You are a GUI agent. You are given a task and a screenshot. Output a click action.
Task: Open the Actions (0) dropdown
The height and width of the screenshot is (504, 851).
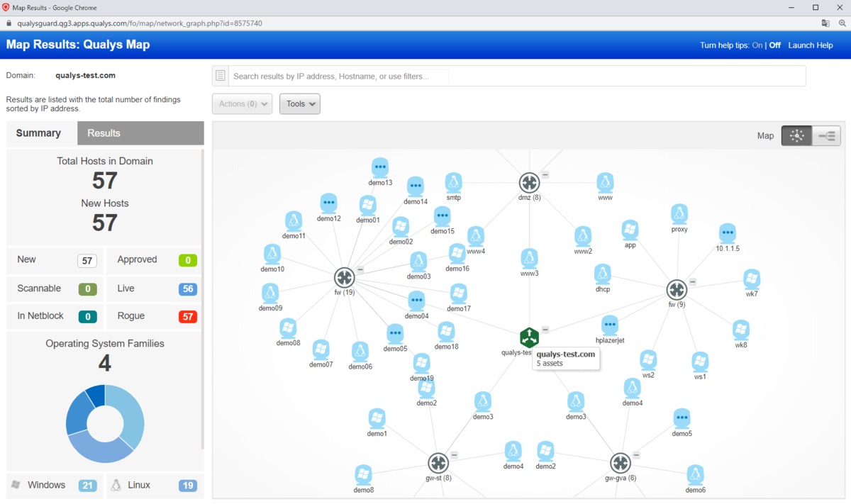tap(242, 104)
